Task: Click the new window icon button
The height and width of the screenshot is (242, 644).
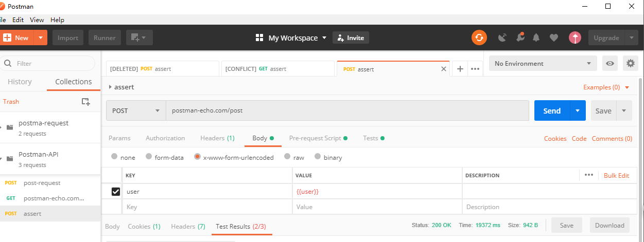Action: [x=140, y=38]
